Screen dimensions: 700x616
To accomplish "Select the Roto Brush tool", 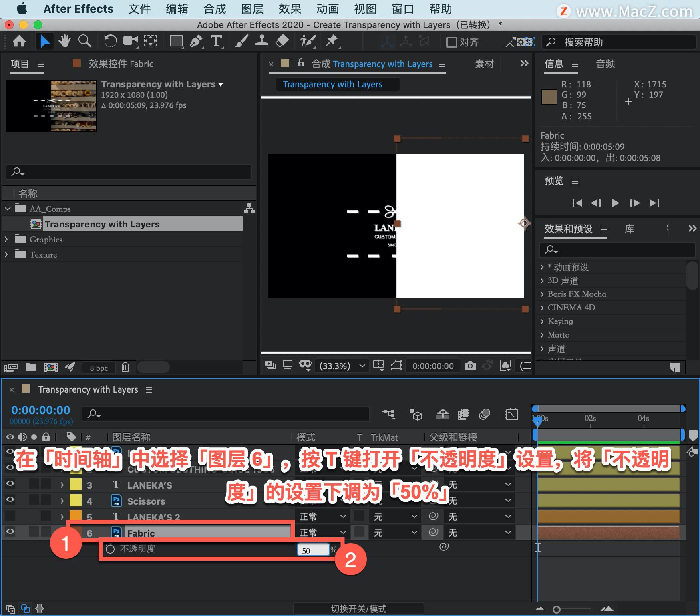I will tap(308, 41).
